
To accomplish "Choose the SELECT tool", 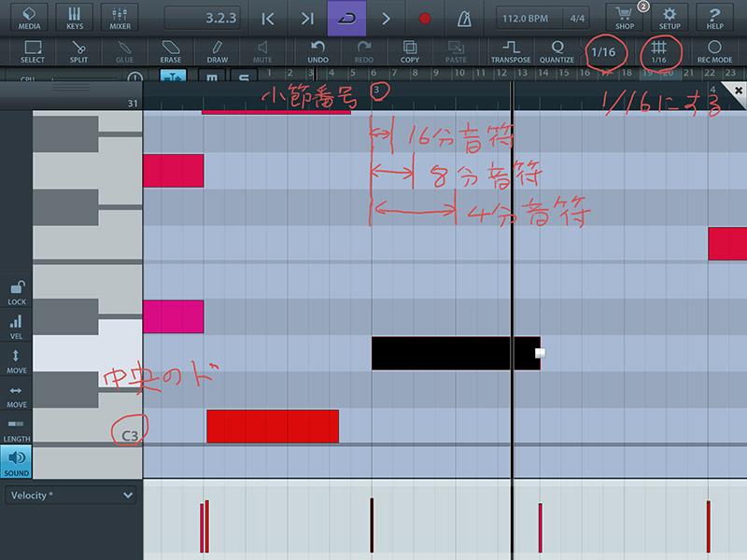I will point(33,51).
